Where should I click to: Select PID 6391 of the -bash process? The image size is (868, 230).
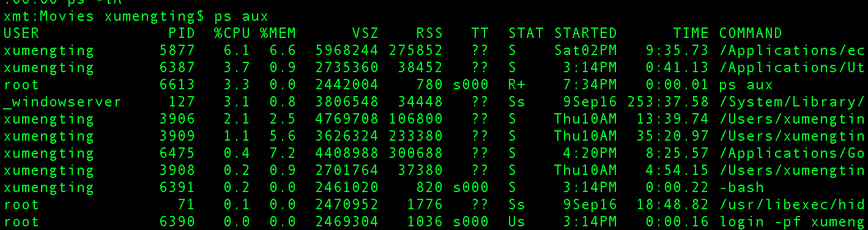[177, 187]
